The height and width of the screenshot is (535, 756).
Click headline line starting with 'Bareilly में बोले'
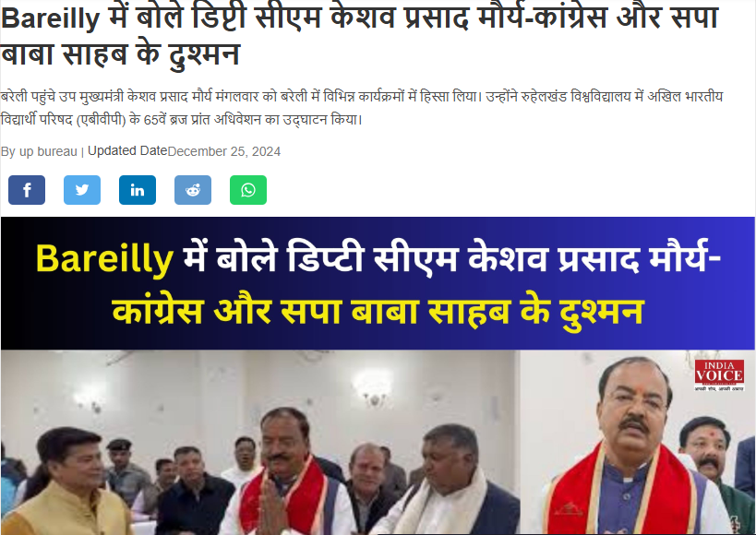point(360,17)
